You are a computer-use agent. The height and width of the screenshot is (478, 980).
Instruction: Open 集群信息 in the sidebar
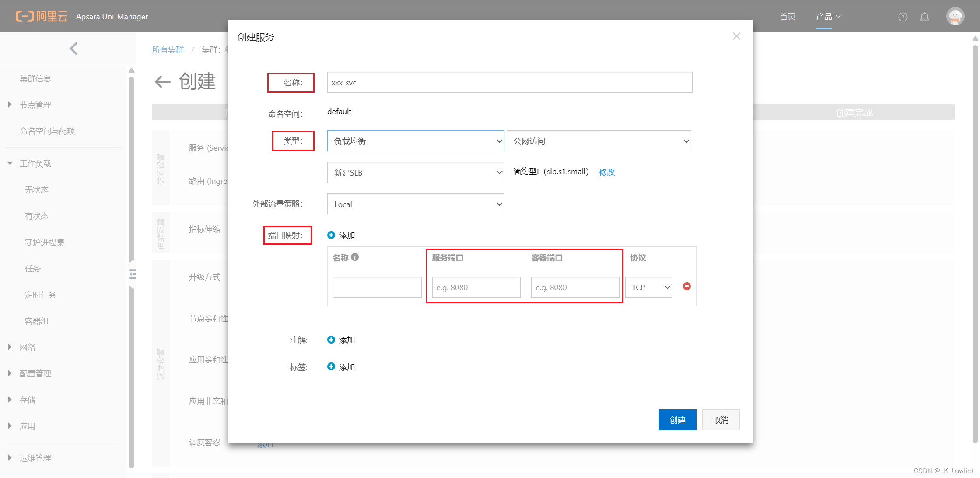pos(35,79)
